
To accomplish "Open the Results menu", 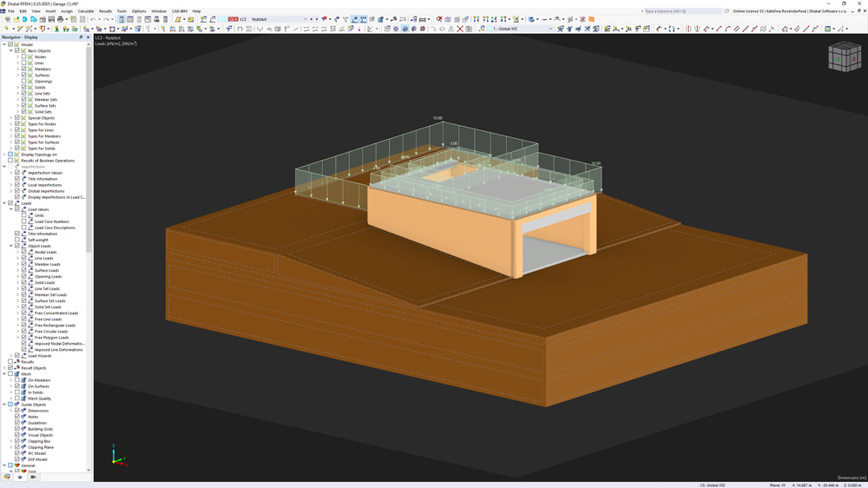I will click(105, 11).
